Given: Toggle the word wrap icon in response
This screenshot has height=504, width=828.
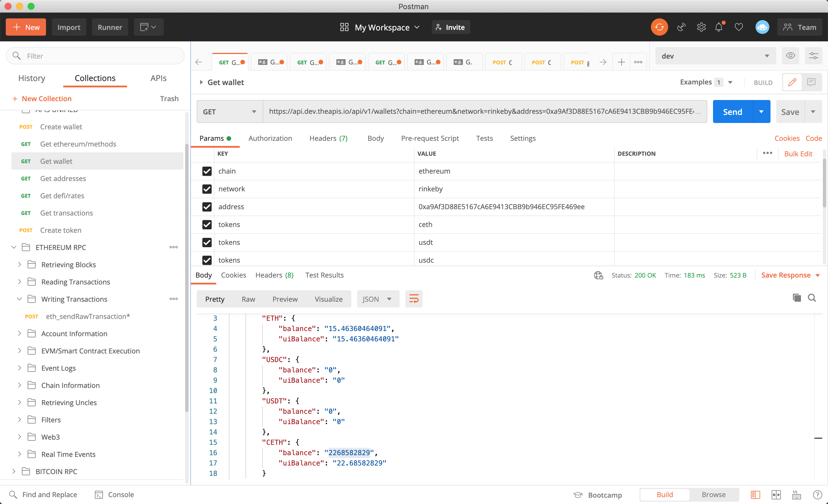Looking at the screenshot, I should [414, 299].
